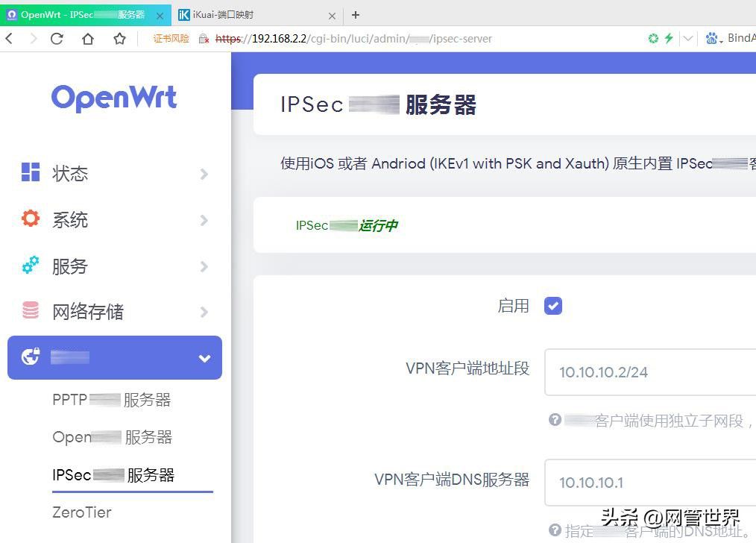Click the green lightning speed-mode icon
The image size is (756, 543).
(x=669, y=38)
